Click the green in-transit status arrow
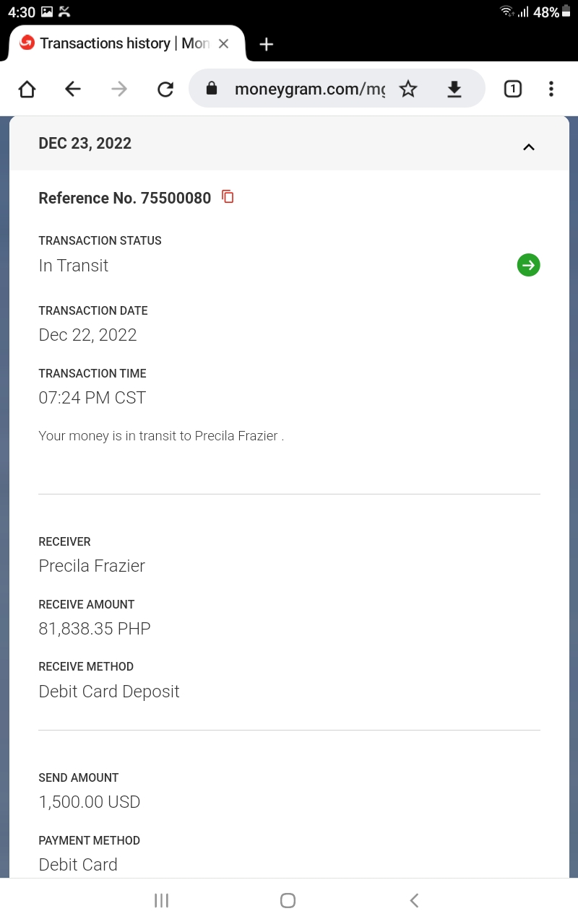Image resolution: width=578 pixels, height=924 pixels. click(528, 265)
